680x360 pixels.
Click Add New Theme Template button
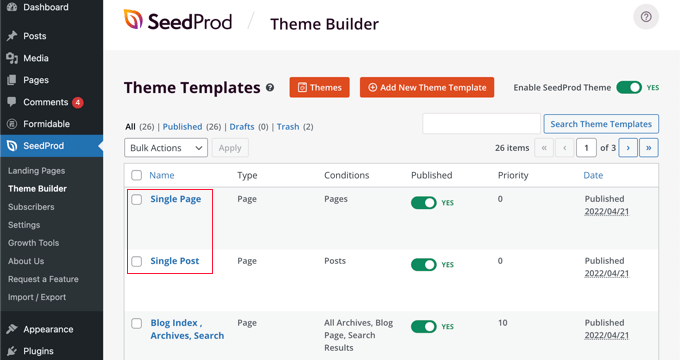coord(427,87)
